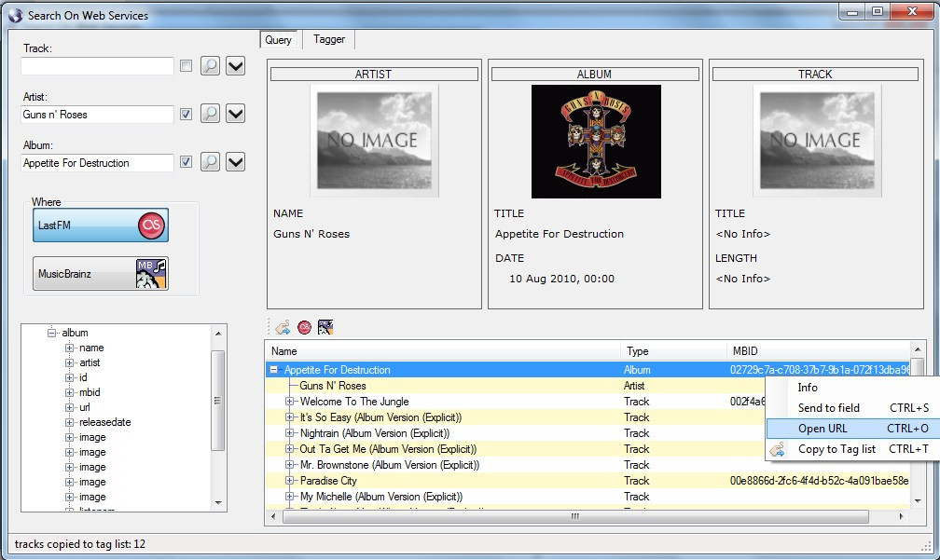Click the MusicBrainz toolbar icon above results
940x560 pixels.
coord(325,327)
